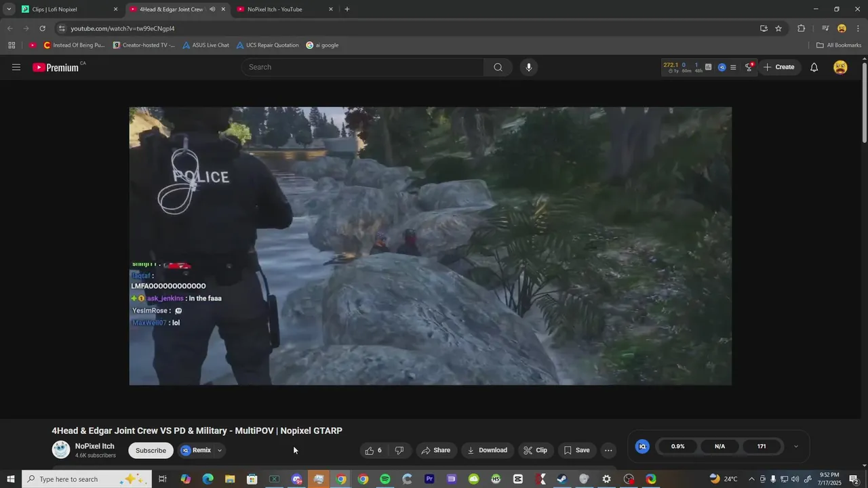Open Creator-hosted TV bookmark

tap(144, 45)
